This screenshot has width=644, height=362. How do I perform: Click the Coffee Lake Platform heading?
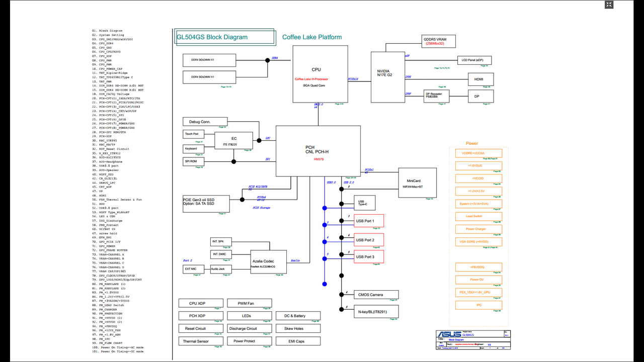[x=312, y=37]
